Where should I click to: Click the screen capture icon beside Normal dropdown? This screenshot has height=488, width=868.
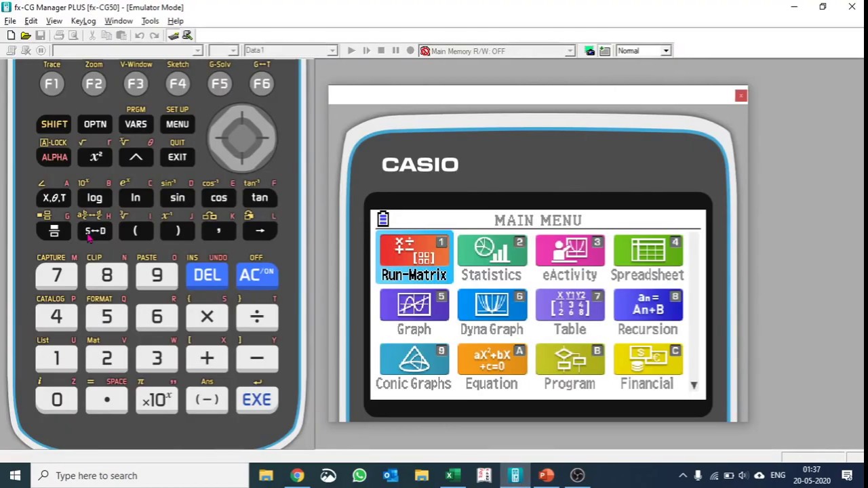(x=589, y=51)
